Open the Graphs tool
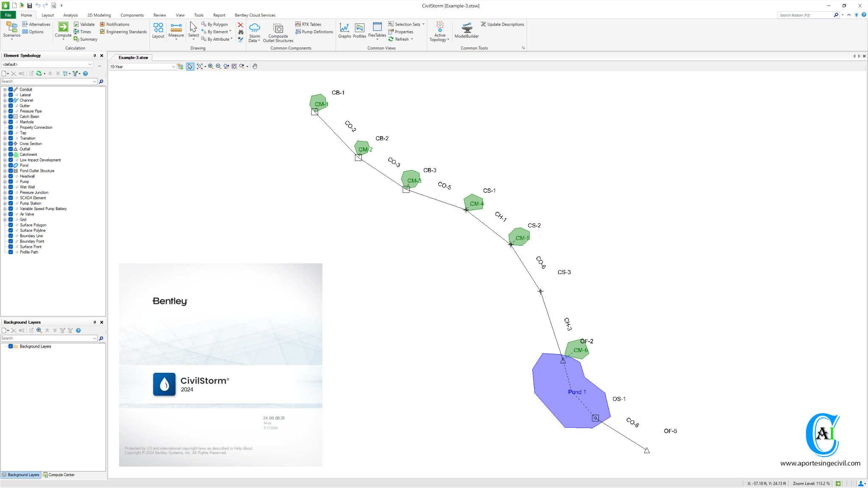The width and height of the screenshot is (868, 488). pyautogui.click(x=344, y=29)
